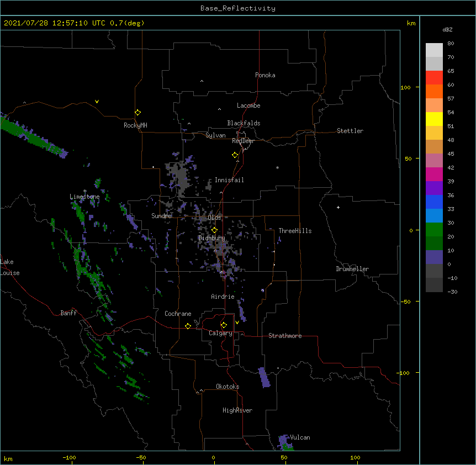Click the Didsbury town label

pyautogui.click(x=211, y=238)
